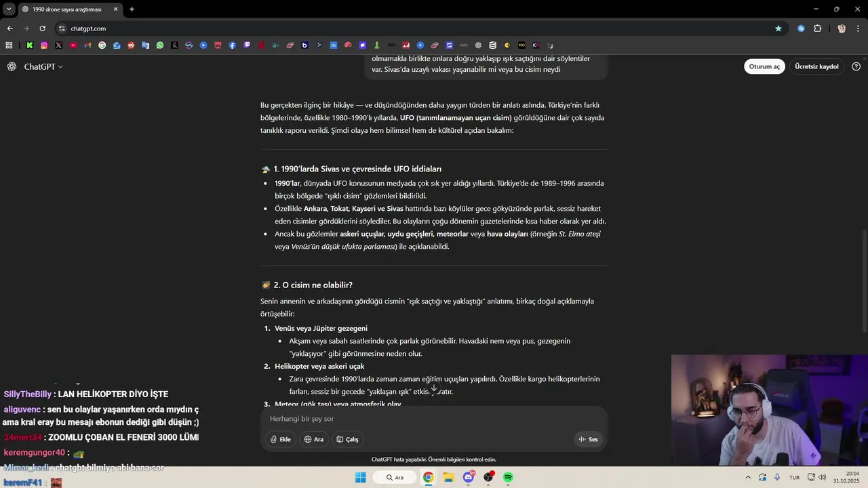Open the Twitch bookmark icon
The width and height of the screenshot is (868, 488).
(x=247, y=45)
